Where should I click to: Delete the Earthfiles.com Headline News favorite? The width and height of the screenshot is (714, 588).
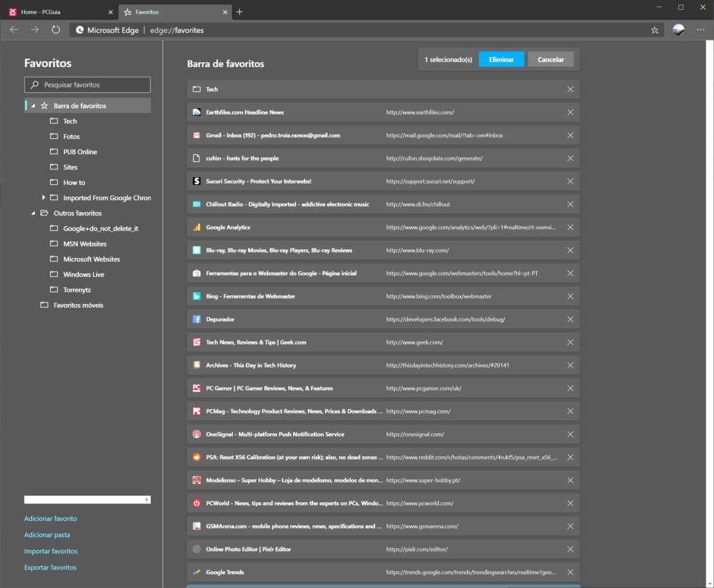(x=570, y=112)
